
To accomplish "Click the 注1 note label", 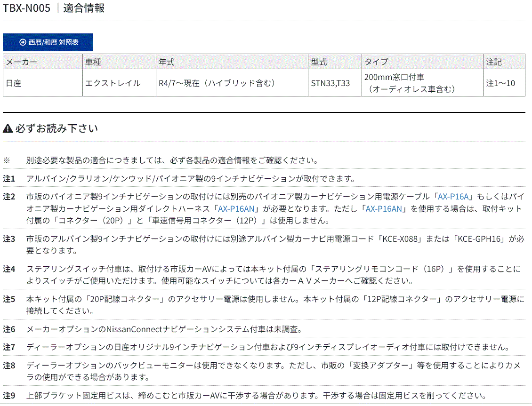I will [9, 179].
